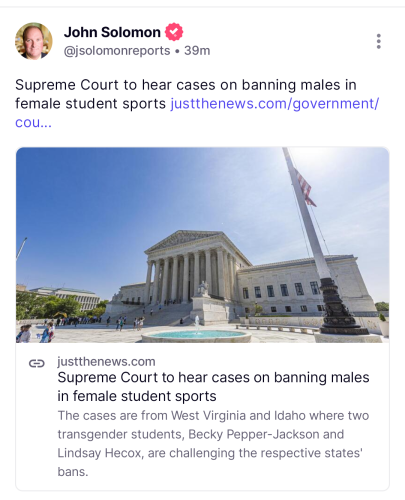The height and width of the screenshot is (500, 405).
Task: Click the truncated "cou..." link text
Action: click(x=33, y=123)
